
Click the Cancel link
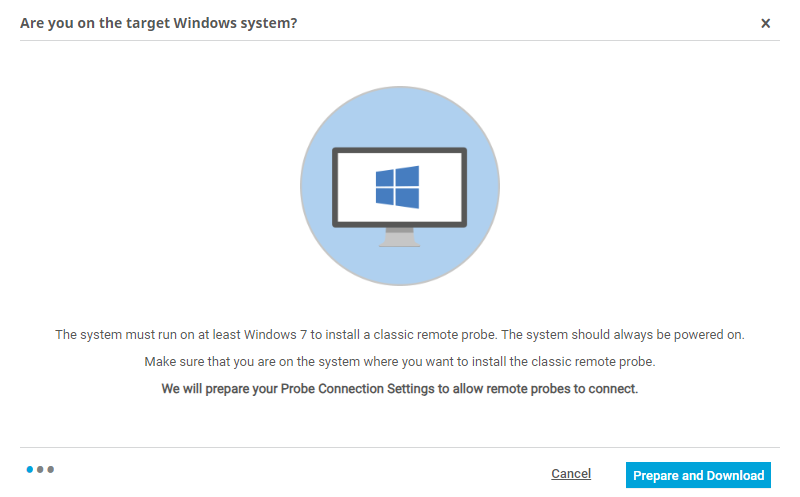571,474
